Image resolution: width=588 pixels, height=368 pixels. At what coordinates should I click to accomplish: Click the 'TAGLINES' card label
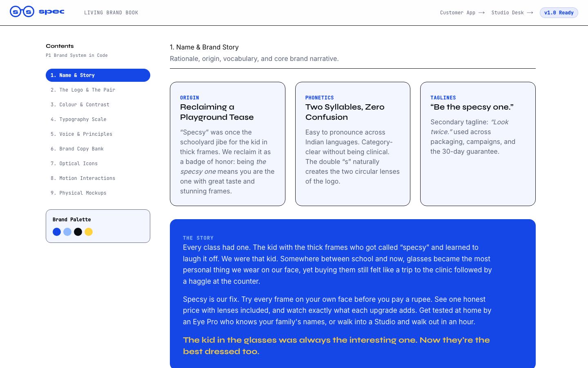(x=443, y=98)
